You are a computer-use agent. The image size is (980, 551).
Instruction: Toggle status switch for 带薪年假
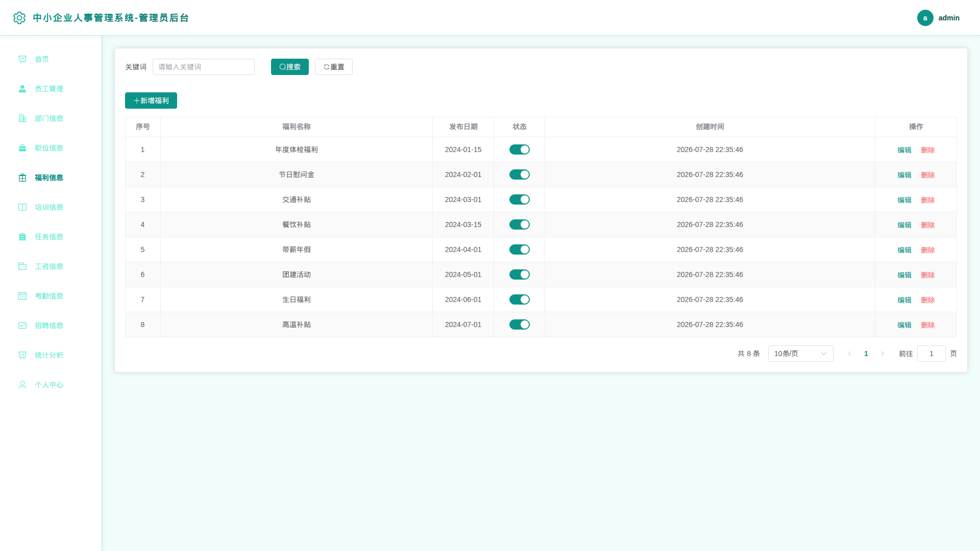(x=519, y=249)
